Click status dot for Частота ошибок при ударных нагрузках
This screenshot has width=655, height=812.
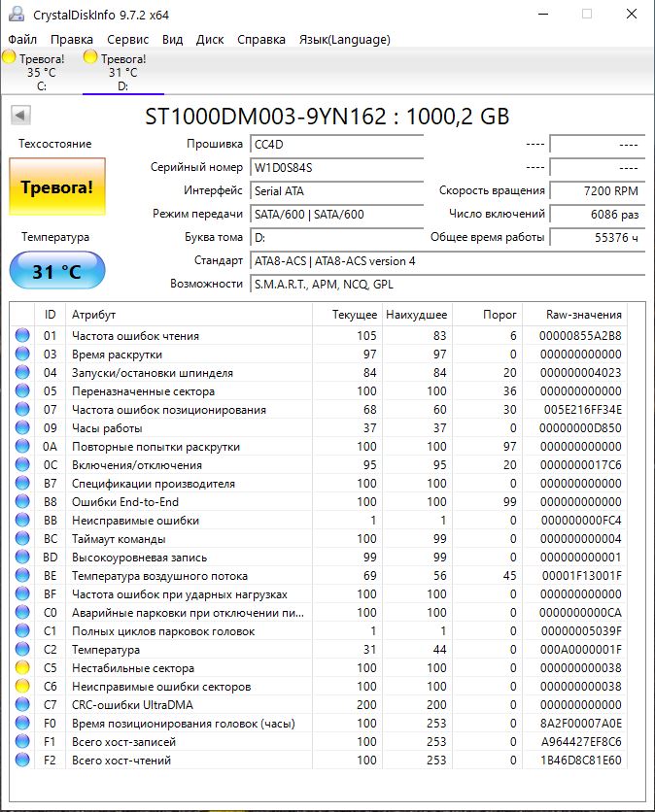22,593
